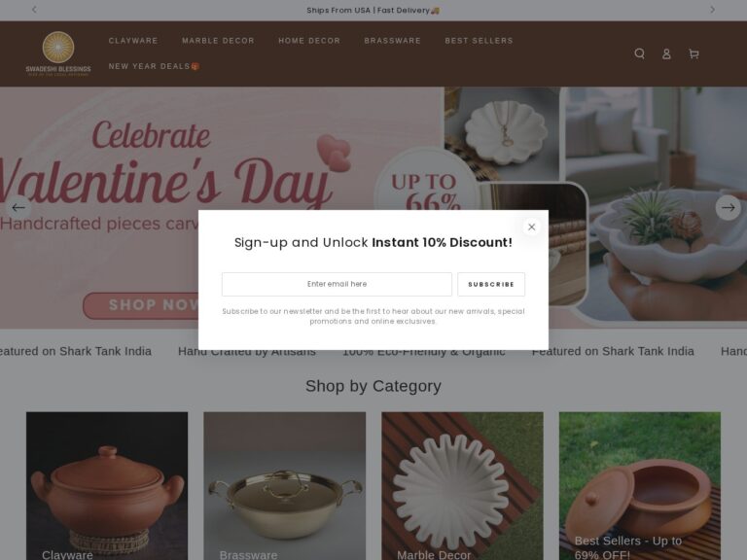Show next announcement bar message
The image size is (747, 560).
pyautogui.click(x=712, y=10)
